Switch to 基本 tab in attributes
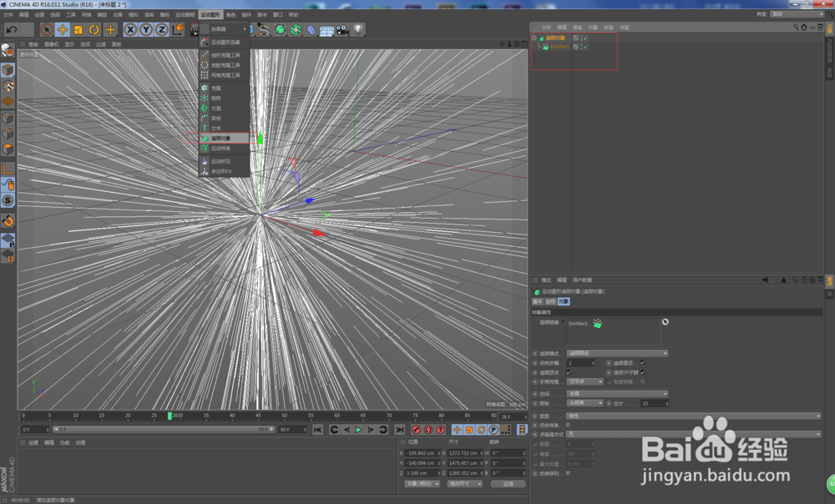The image size is (835, 504). 537,301
